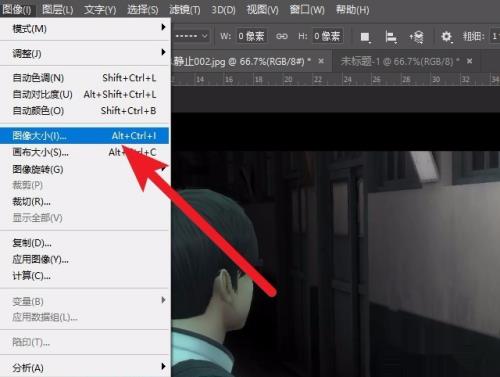Choose 画布大小(S) menu item
Image resolution: width=500 pixels, height=377 pixels.
click(x=85, y=152)
